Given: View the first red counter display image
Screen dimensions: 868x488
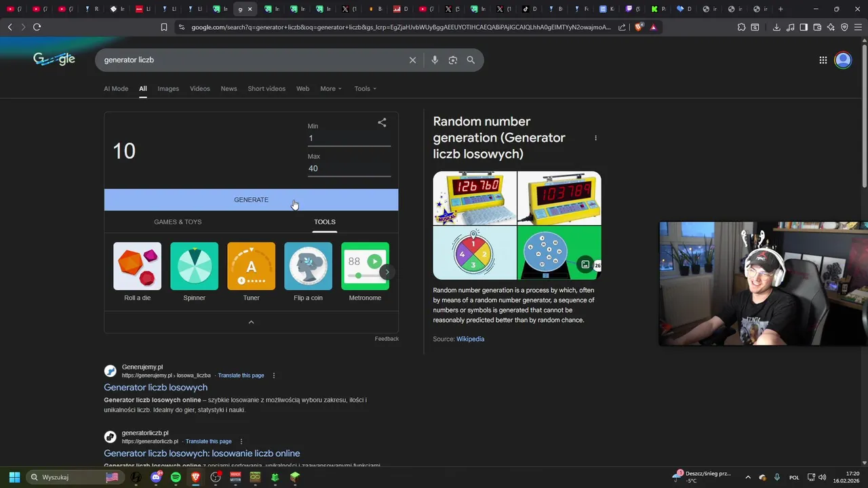Looking at the screenshot, I should click(475, 198).
